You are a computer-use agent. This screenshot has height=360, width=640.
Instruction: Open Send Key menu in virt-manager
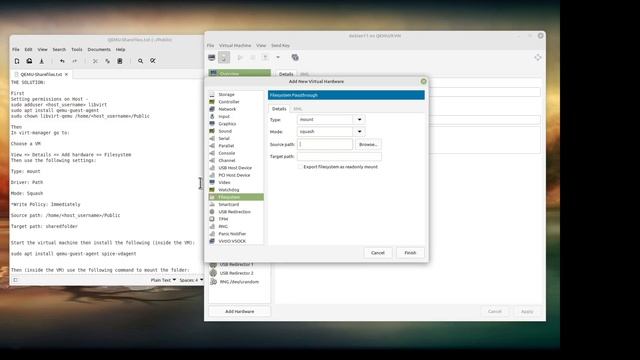click(x=280, y=45)
